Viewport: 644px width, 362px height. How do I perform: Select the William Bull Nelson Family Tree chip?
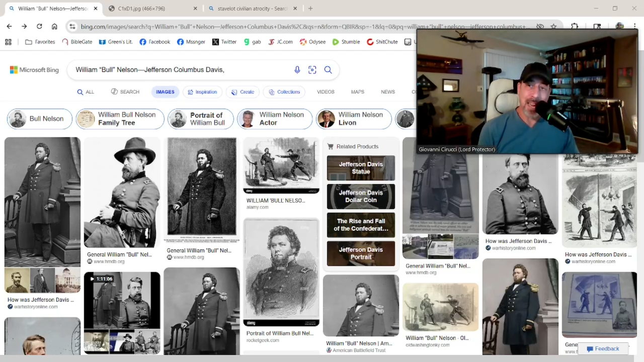pos(120,119)
